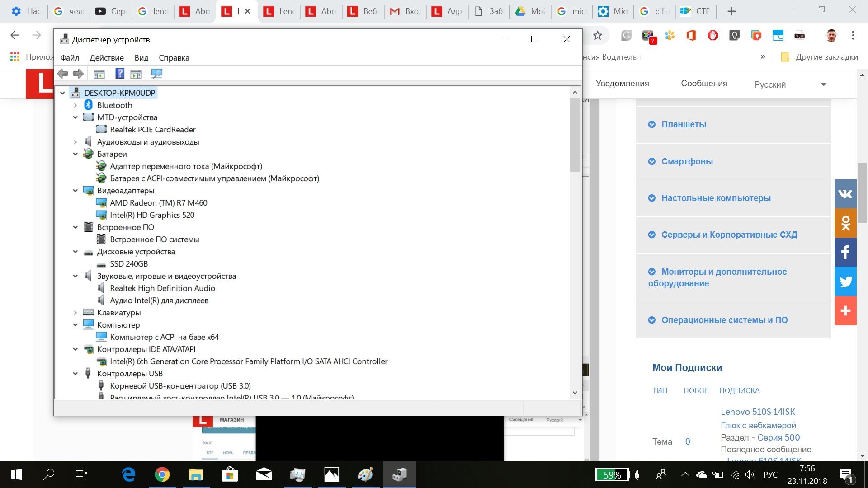Select Realtek High Definition Audio
Screen dimensions: 868x488
(162, 288)
